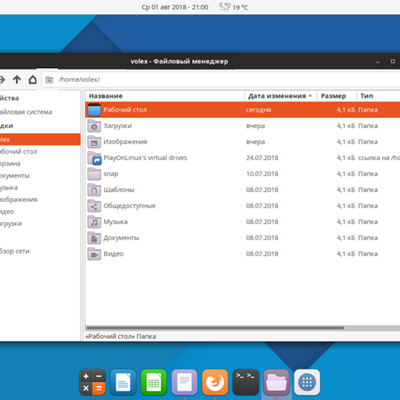
Task: Launch the text document writer from dock
Action: 123,382
